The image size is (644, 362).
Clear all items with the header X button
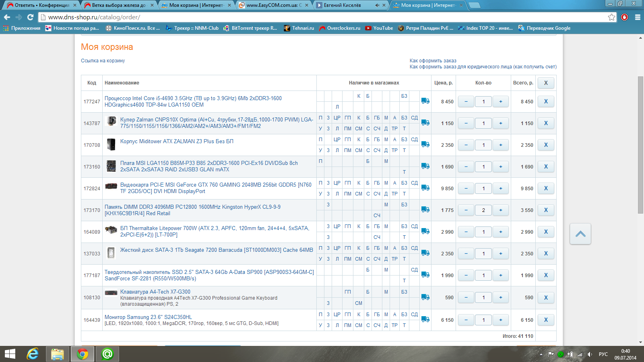point(546,83)
